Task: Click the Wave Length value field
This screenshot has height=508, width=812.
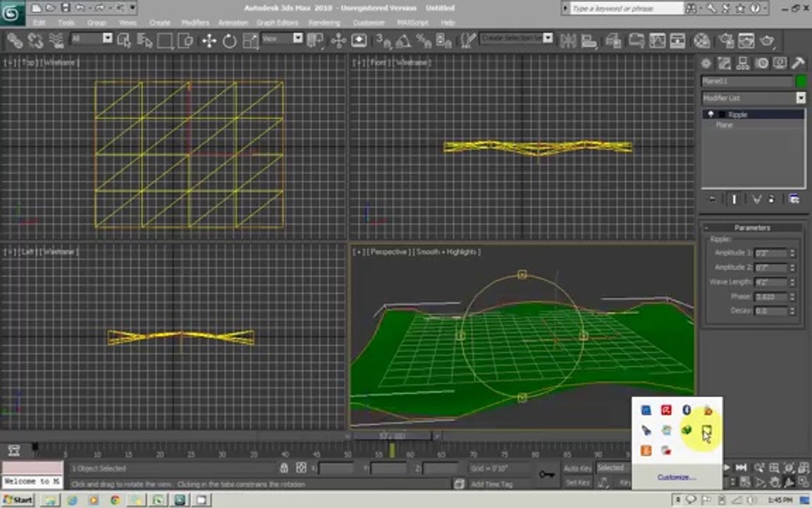Action: 771,282
